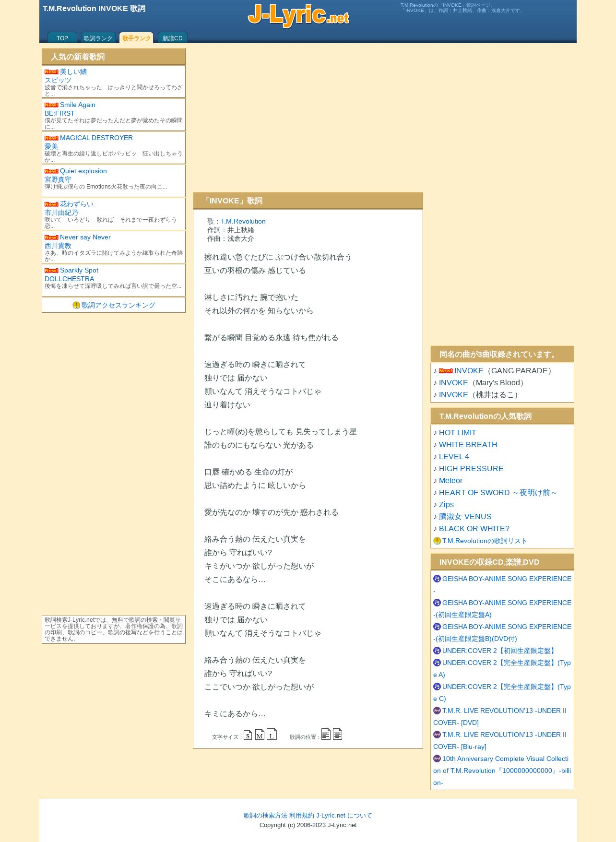
Task: Switch to 歌詞ランク tab
Action: tap(98, 38)
